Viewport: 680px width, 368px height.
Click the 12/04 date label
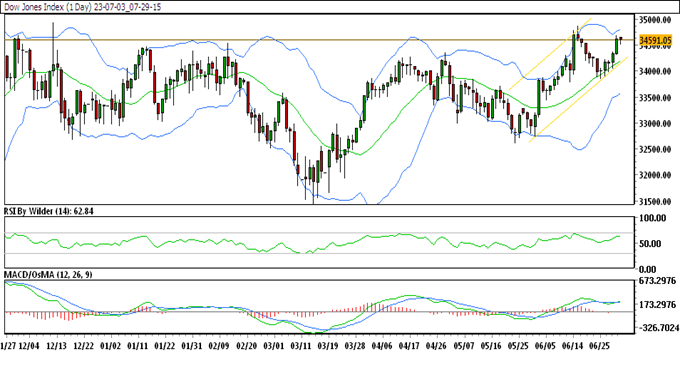point(29,345)
